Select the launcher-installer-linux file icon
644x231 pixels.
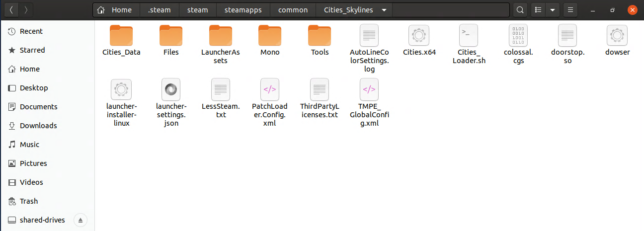(121, 90)
